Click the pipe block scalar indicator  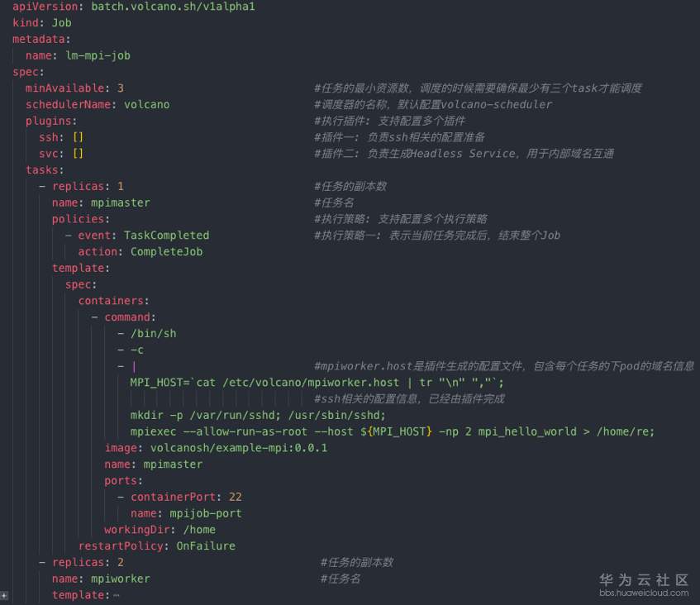[134, 366]
